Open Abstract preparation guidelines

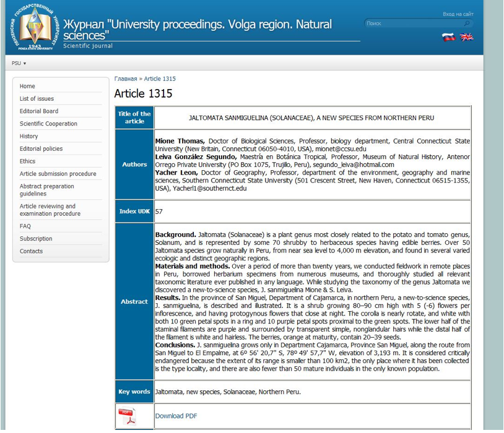click(x=46, y=190)
